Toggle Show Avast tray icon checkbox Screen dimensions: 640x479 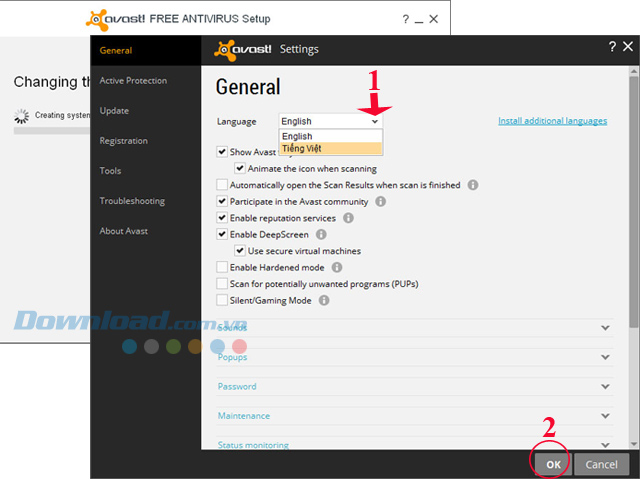222,152
